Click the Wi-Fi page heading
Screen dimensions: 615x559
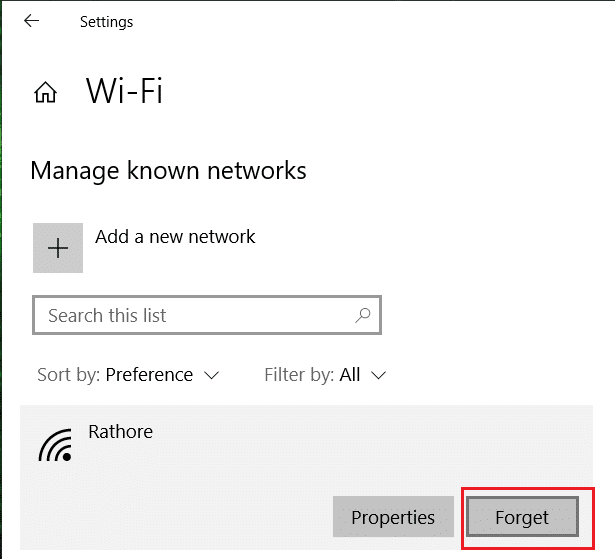pyautogui.click(x=124, y=92)
